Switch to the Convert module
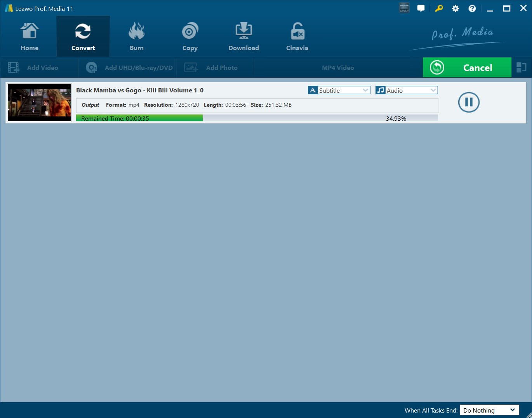This screenshot has height=418, width=532. (x=83, y=37)
